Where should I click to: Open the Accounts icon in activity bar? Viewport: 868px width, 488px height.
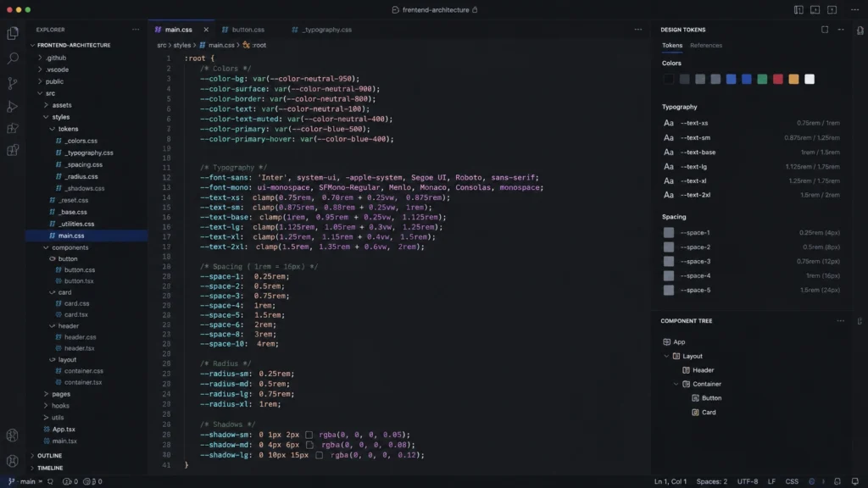pyautogui.click(x=12, y=435)
